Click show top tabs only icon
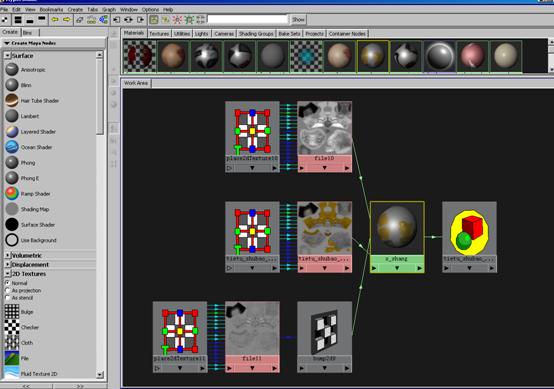This screenshot has height=389, width=554. click(x=42, y=20)
